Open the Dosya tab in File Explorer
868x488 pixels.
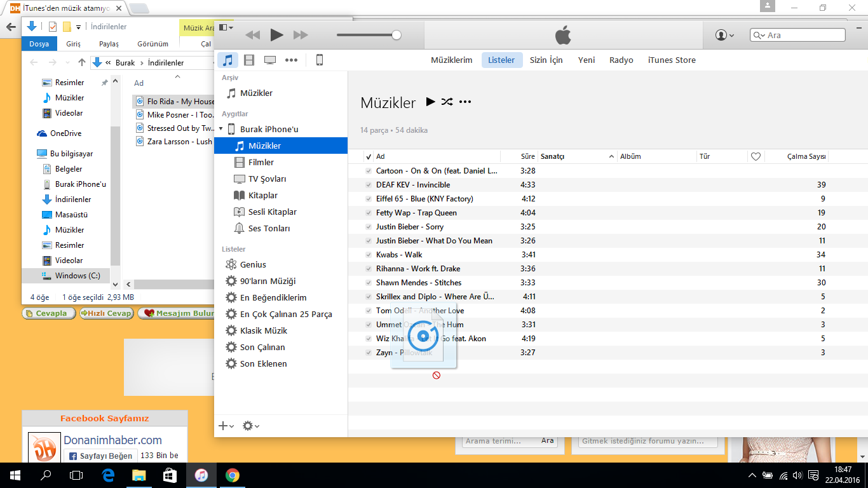tap(39, 44)
